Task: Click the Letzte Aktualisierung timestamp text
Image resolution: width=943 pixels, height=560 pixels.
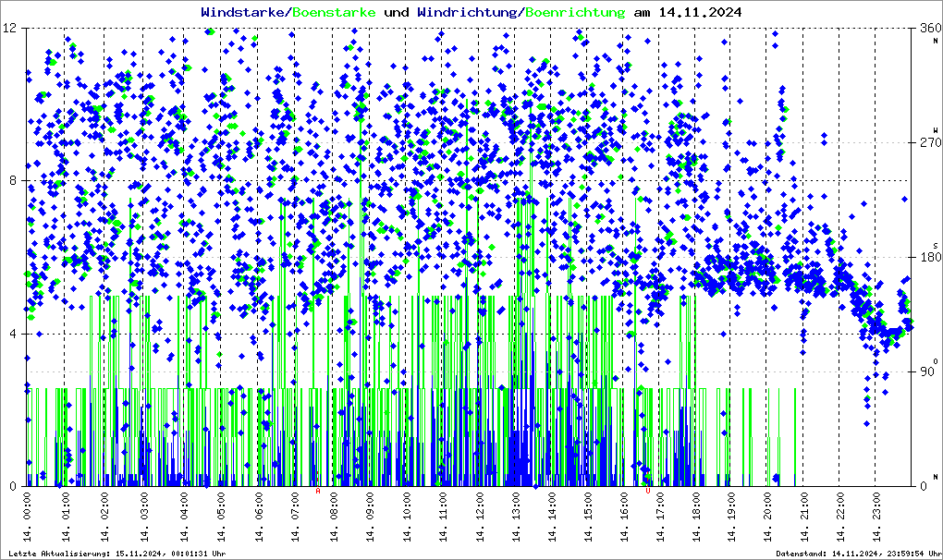Action: pos(116,554)
